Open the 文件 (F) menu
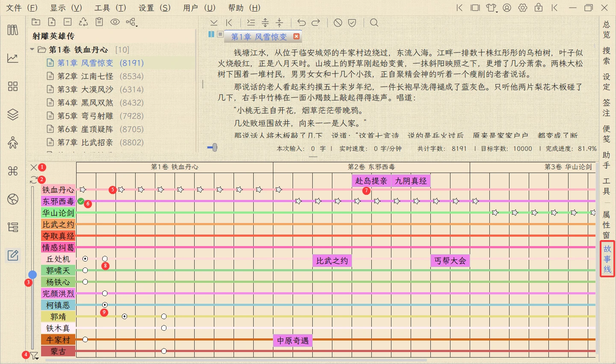 pos(22,8)
